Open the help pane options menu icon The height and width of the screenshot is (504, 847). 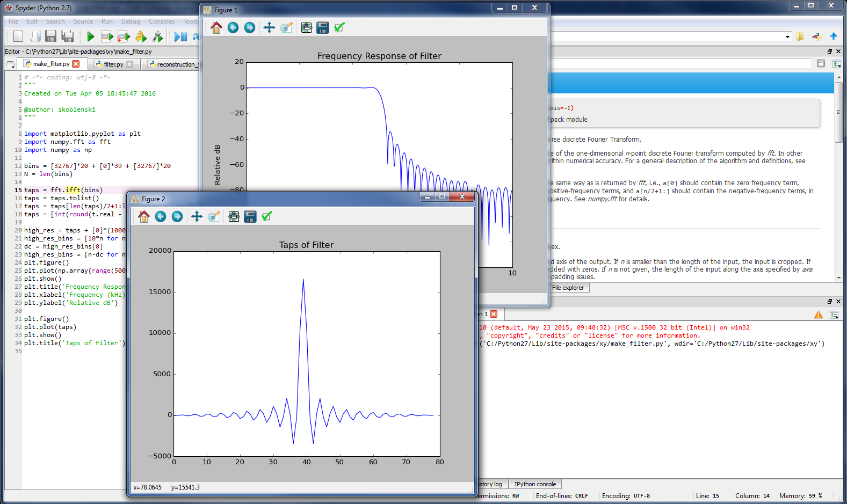tap(837, 63)
